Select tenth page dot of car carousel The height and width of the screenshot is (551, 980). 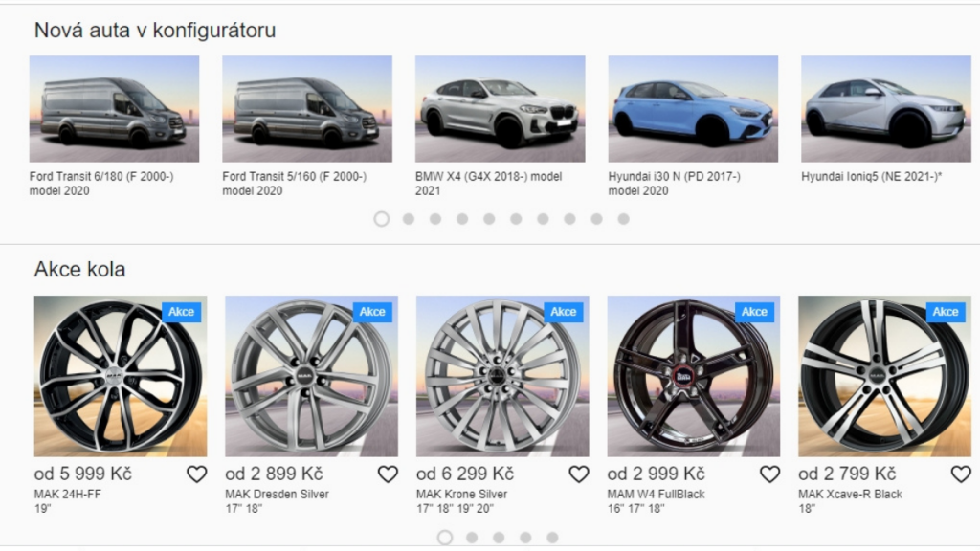(624, 219)
